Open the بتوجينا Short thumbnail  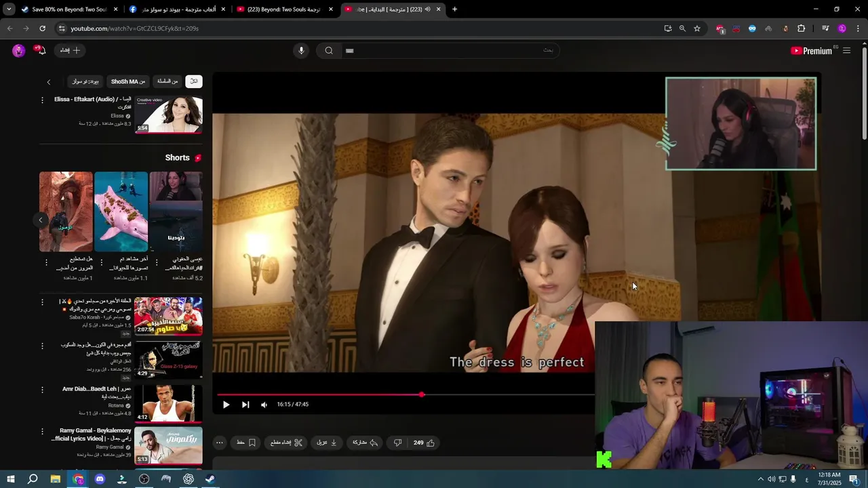[176, 211]
